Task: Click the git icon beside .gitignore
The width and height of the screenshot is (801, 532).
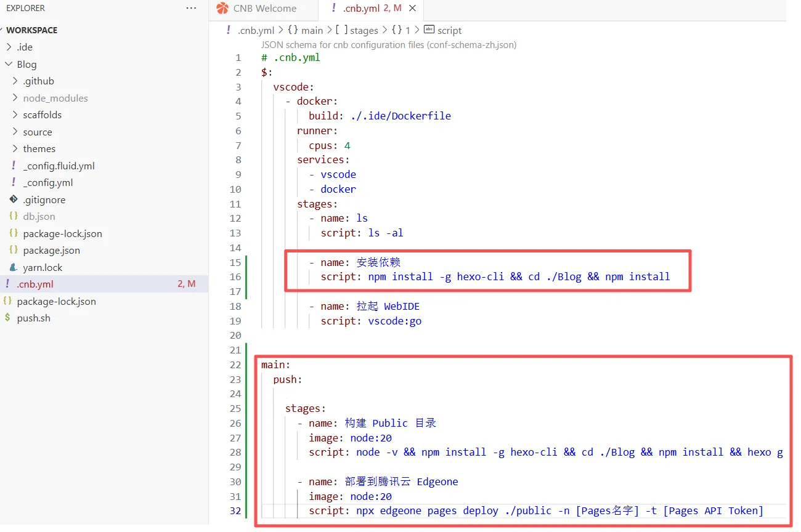Action: tap(14, 199)
